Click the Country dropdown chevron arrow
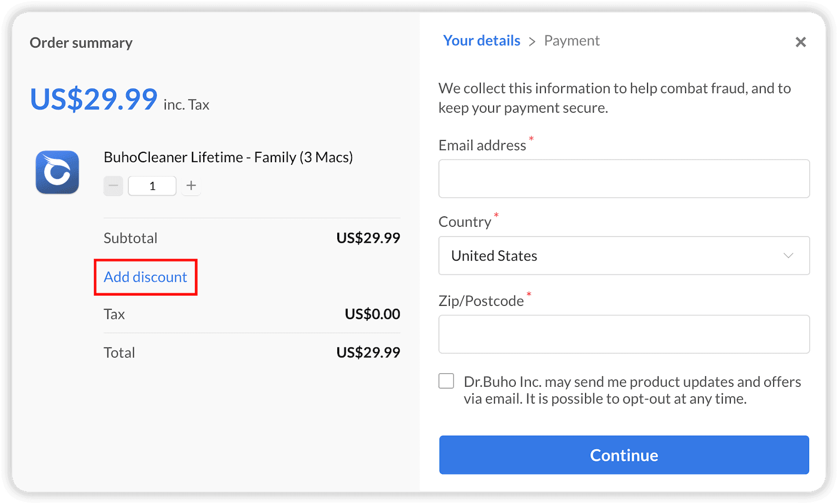Screen dimensions: 838x504 pos(788,255)
